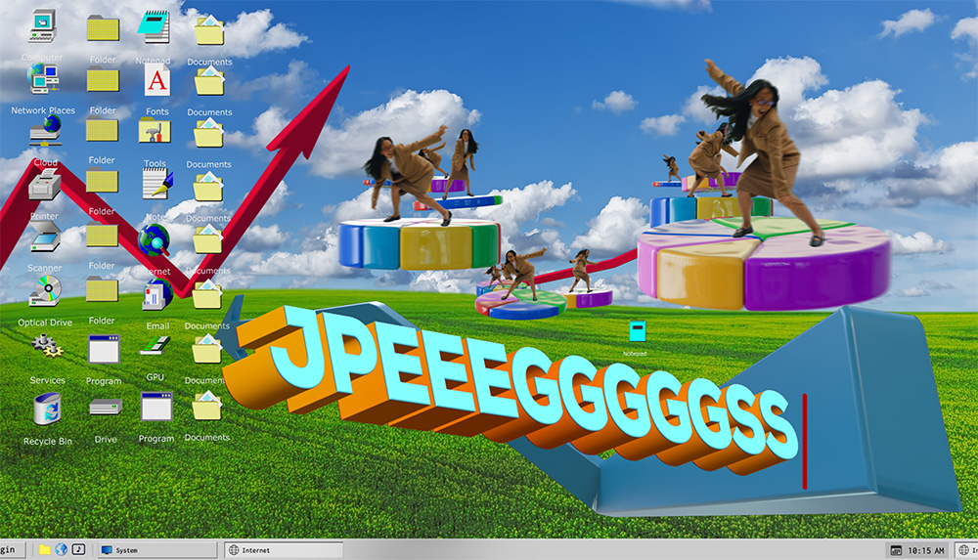Click the music note quick-launch taskbar icon

point(78,549)
